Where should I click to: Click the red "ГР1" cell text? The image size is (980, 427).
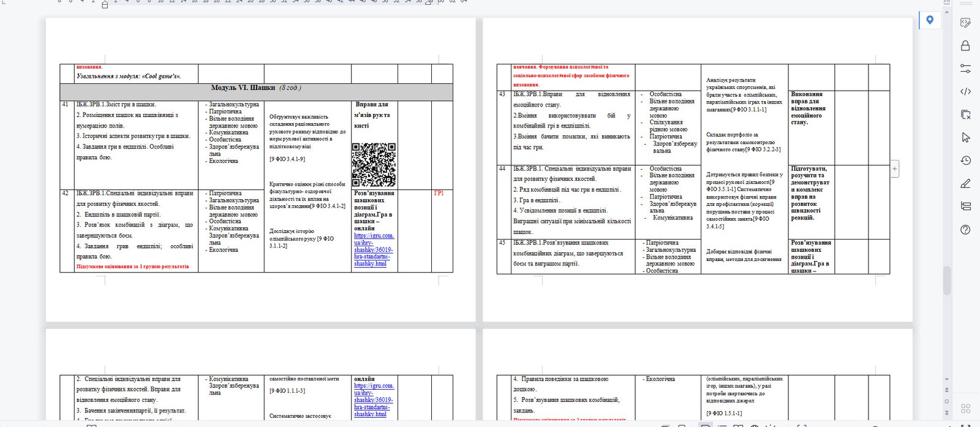point(439,194)
